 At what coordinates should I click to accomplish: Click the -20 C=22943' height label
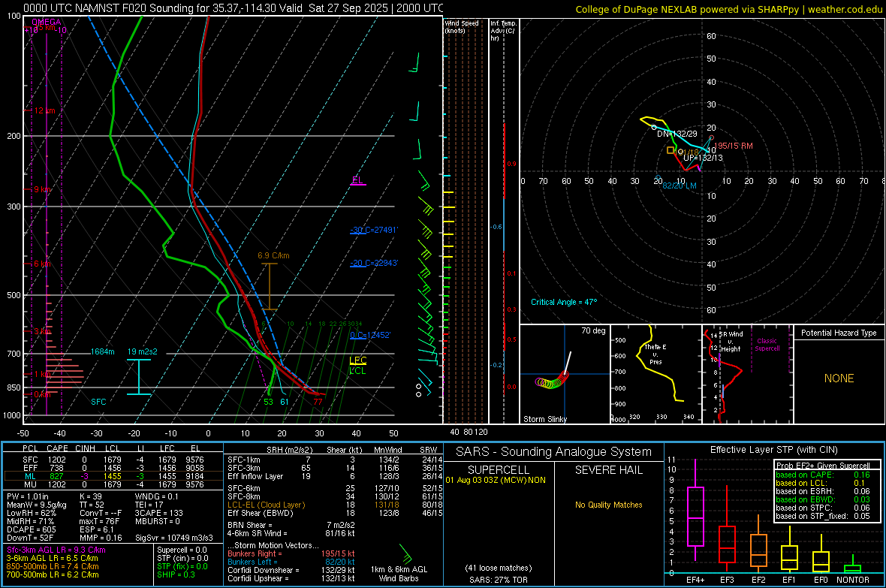373,263
